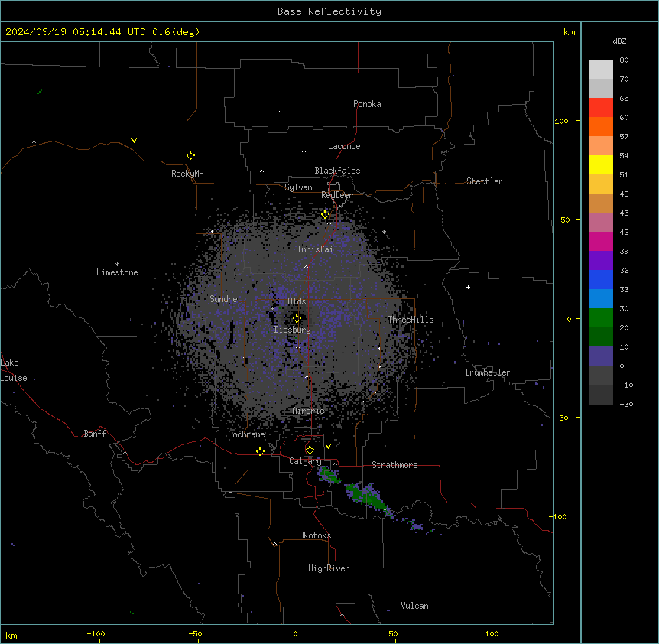Click the Okotoks label
The width and height of the screenshot is (659, 644).
click(x=315, y=535)
